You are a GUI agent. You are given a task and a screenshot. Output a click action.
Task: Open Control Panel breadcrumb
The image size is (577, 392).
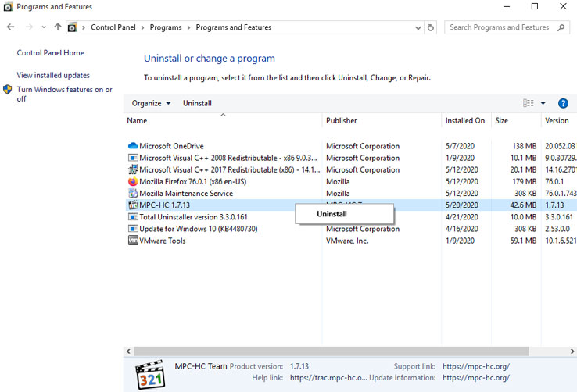click(113, 27)
